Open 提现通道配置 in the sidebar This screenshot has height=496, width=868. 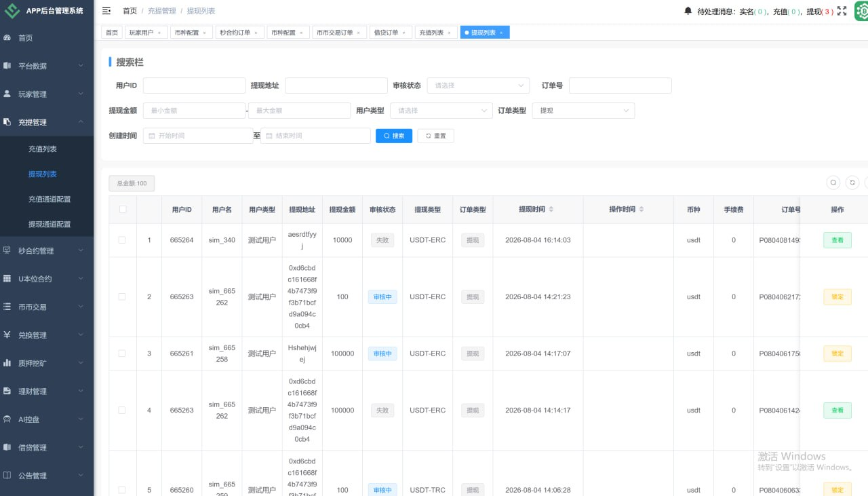point(50,224)
